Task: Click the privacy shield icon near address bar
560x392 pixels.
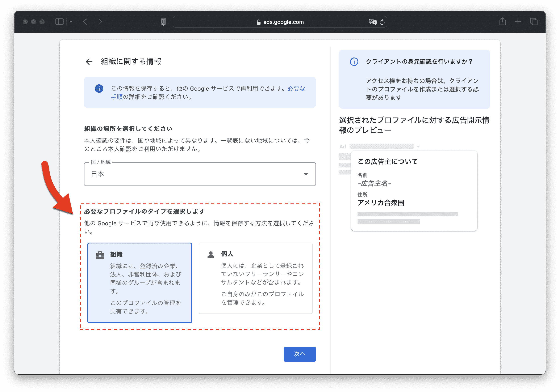Action: (x=163, y=22)
